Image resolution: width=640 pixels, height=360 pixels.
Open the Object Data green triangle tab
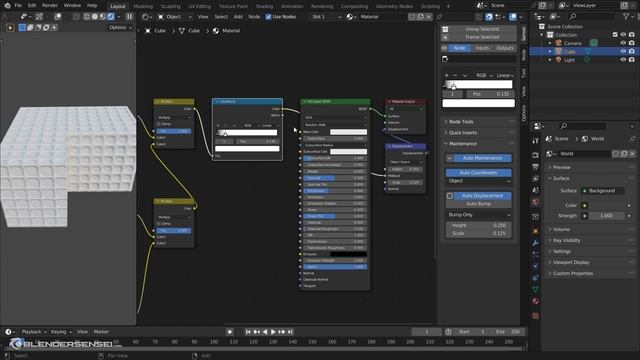536,289
